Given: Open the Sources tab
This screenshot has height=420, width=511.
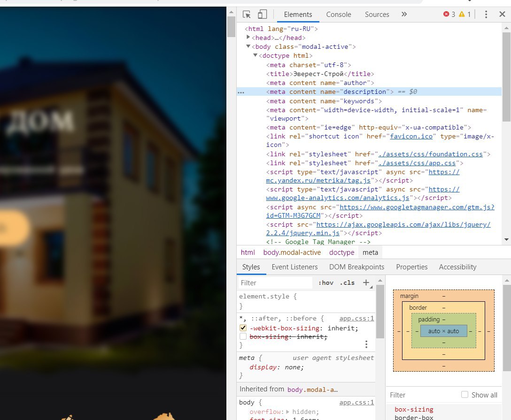Looking at the screenshot, I should click(377, 15).
